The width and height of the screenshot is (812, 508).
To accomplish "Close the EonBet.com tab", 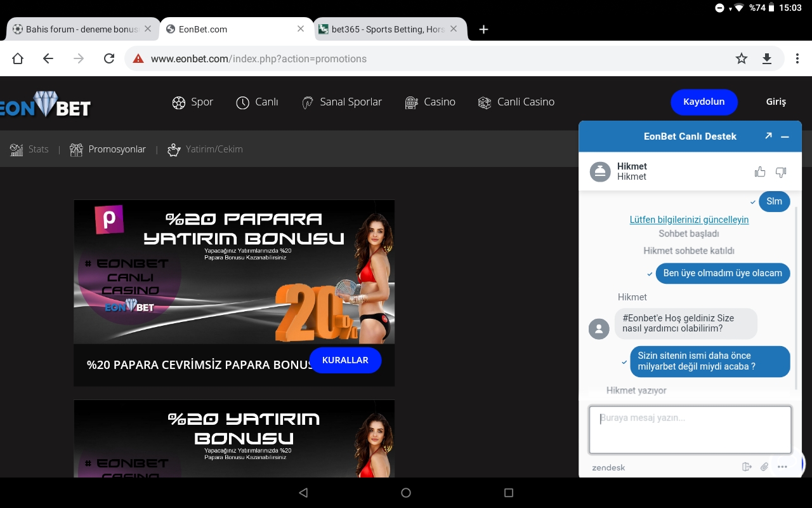I will (301, 29).
